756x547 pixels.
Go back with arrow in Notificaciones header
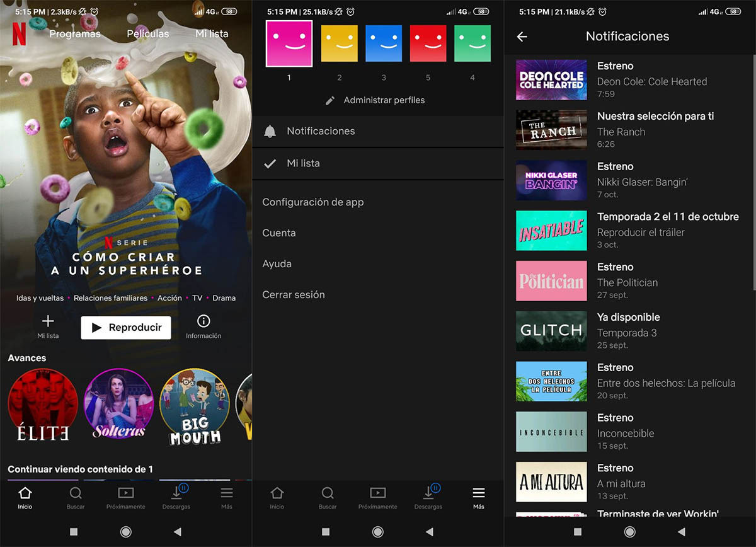click(522, 37)
